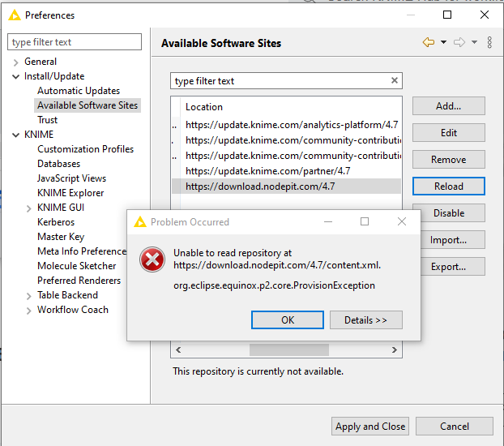The image size is (504, 446).
Task: Select Automatic Updates preference page
Action: [79, 91]
